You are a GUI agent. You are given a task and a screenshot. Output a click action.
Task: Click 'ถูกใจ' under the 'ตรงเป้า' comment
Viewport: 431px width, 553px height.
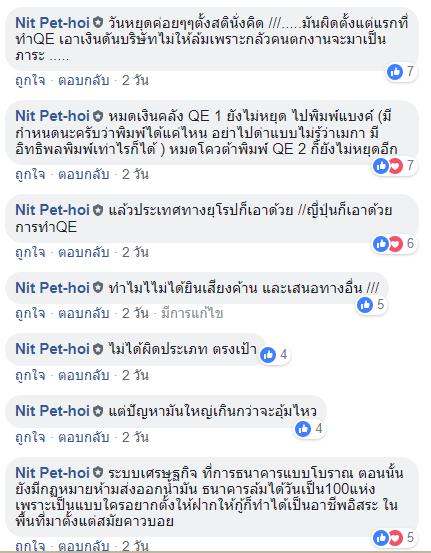[x=30, y=375]
